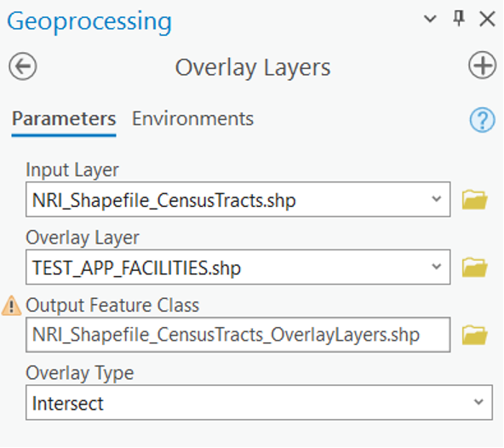Browse Output Feature Class folder icon
The width and height of the screenshot is (504, 448).
click(475, 335)
